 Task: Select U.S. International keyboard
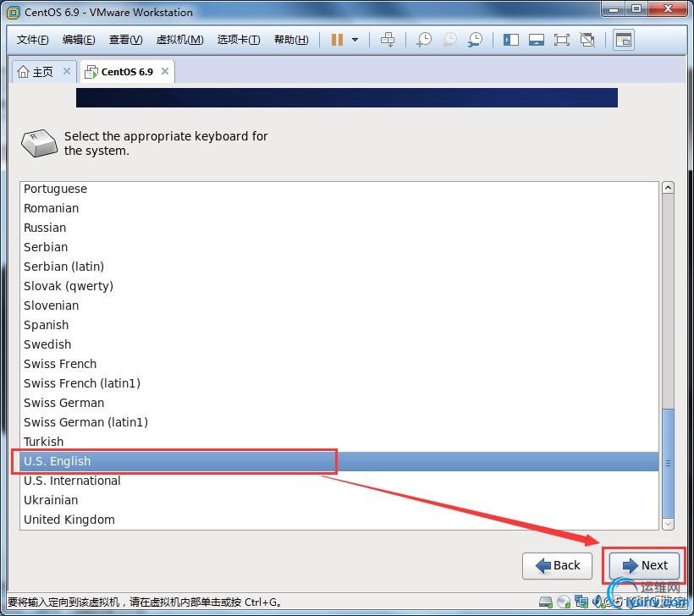[339, 481]
